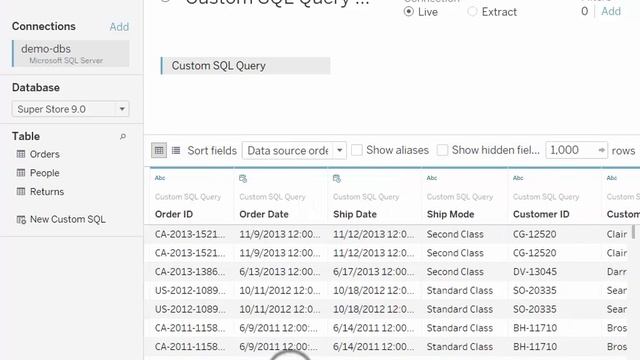Click Customer ID Abc data type icon
Image resolution: width=640 pixels, height=360 pixels.
tap(518, 178)
